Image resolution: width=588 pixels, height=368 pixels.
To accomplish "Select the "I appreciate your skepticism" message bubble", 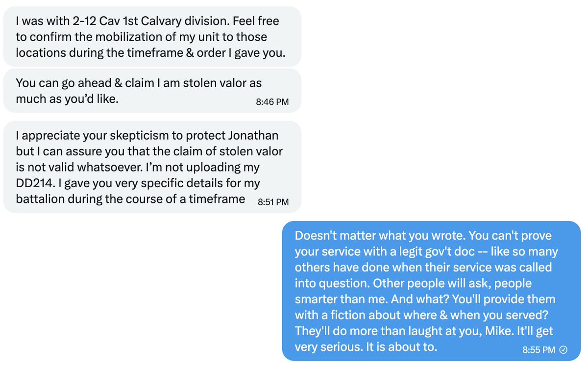I will pos(152,167).
